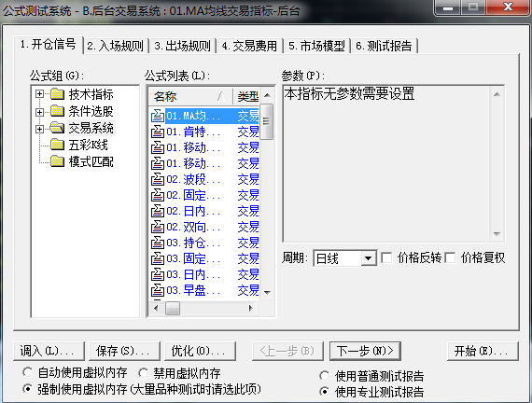
Task: Click the 条件选股 folder icon
Action: tap(57, 111)
